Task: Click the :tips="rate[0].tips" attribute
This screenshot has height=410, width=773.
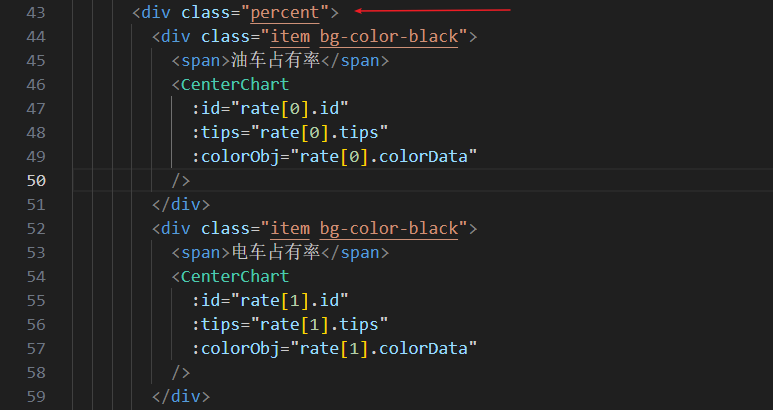Action: (x=290, y=132)
